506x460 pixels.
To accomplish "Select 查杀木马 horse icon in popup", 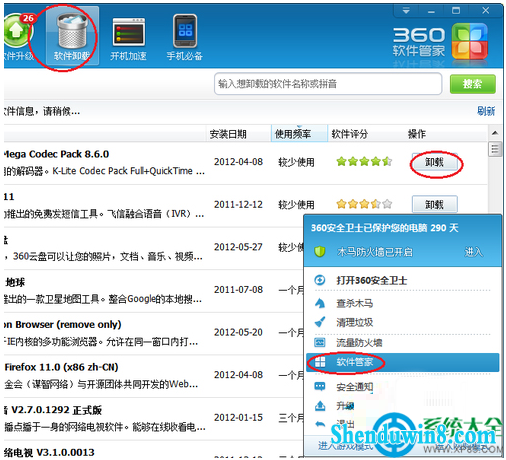I will [320, 303].
